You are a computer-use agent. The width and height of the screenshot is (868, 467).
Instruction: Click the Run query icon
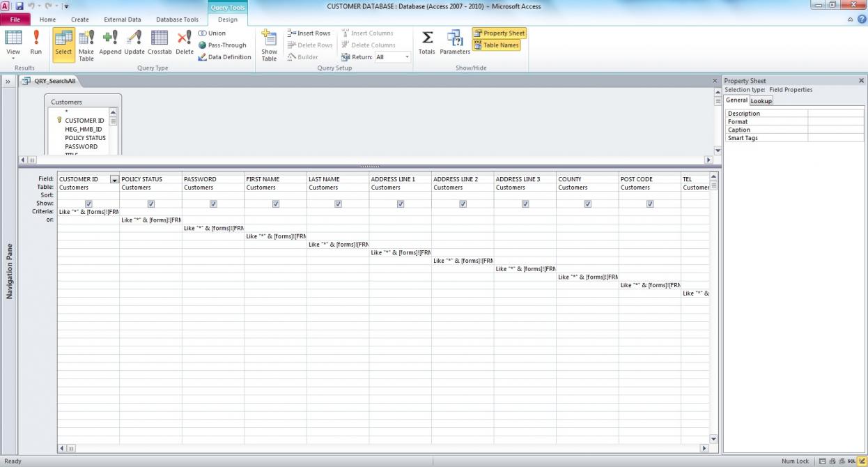coord(36,42)
